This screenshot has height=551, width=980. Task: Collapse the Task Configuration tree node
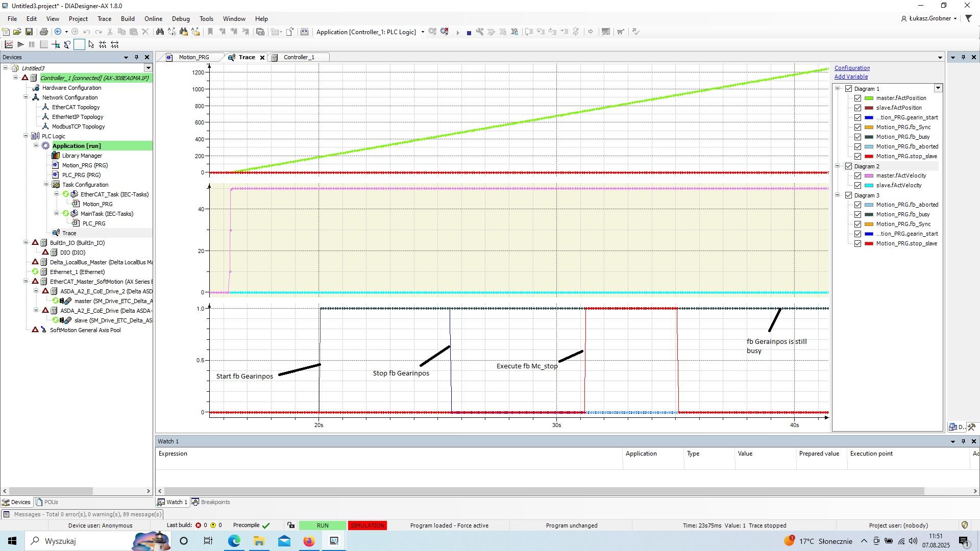tap(46, 185)
